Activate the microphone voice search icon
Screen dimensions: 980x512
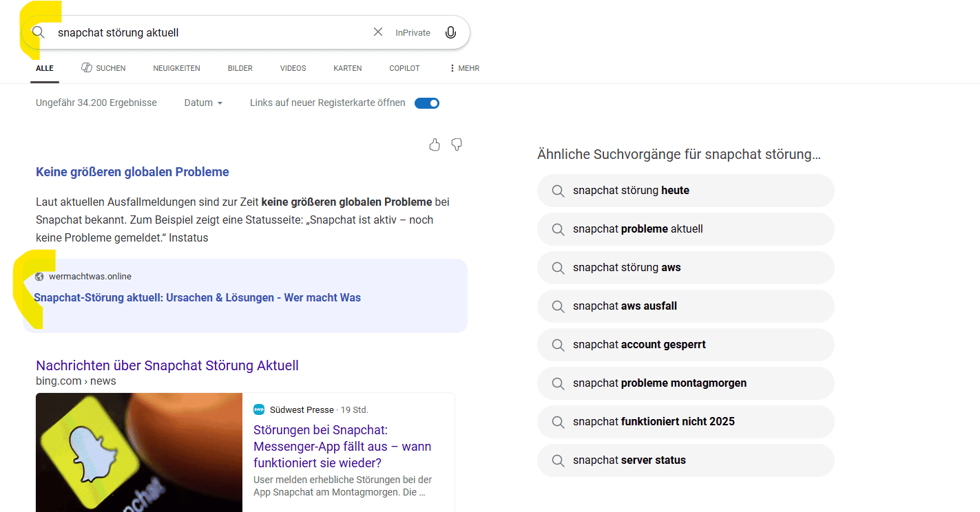450,32
